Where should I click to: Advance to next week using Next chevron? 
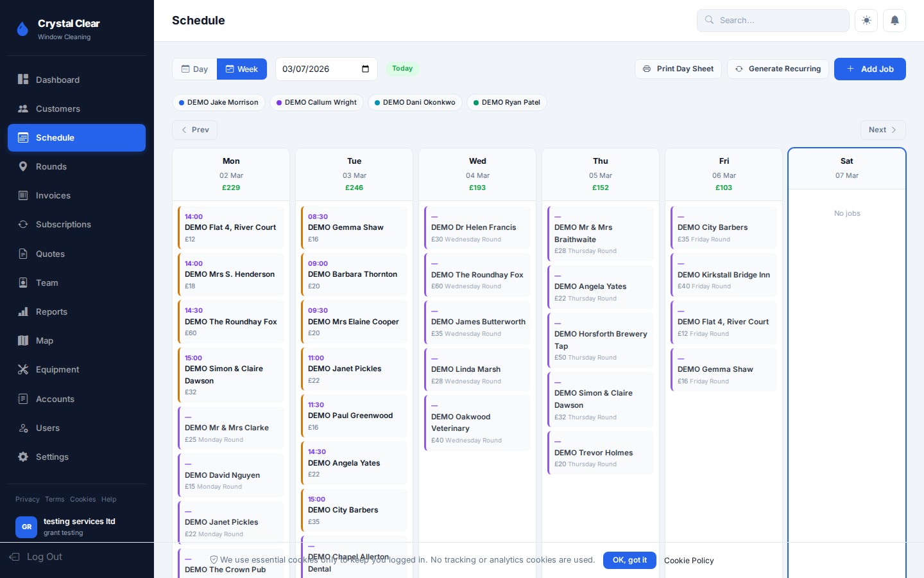882,130
